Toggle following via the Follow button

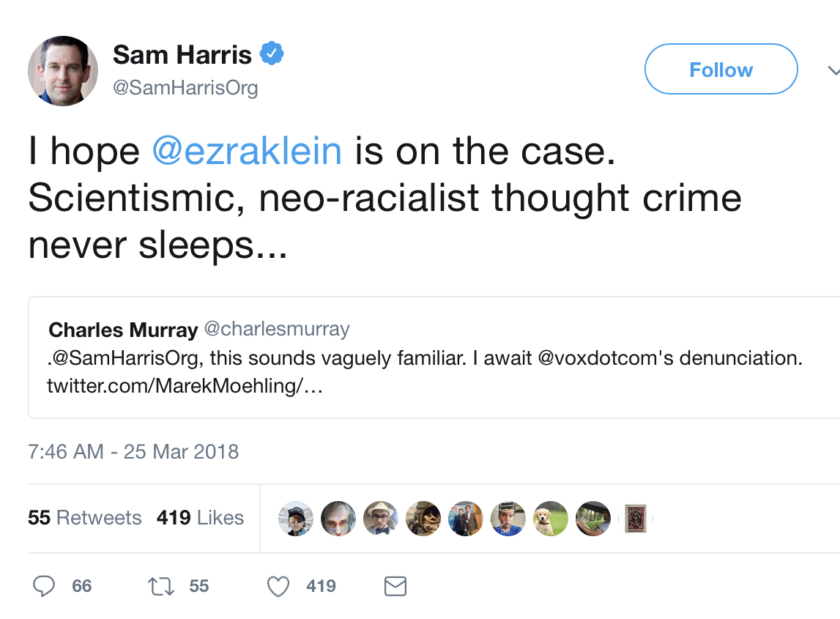pyautogui.click(x=720, y=69)
